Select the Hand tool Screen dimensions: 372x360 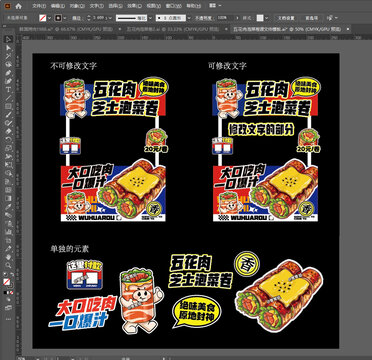pos(8,257)
